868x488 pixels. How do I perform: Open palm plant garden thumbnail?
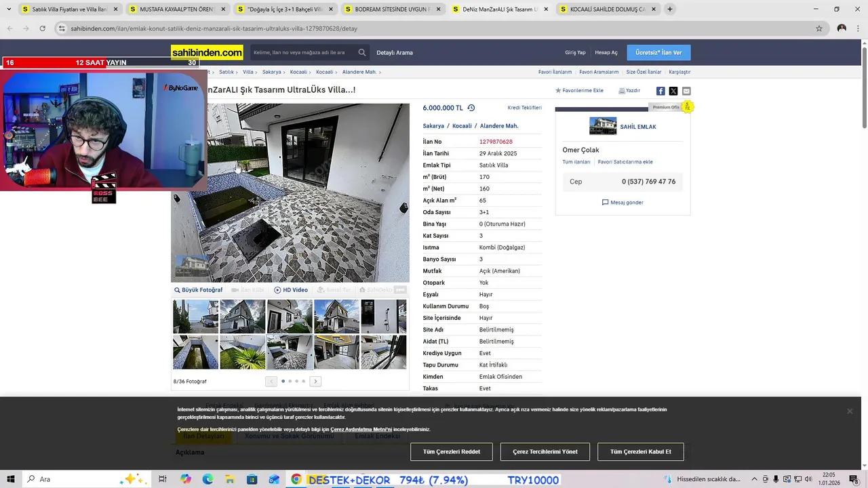(x=243, y=352)
